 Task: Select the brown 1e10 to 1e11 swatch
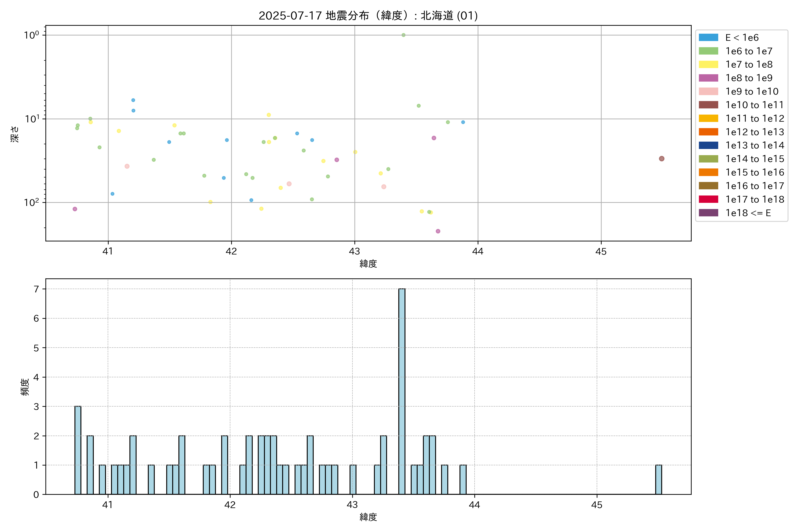pyautogui.click(x=708, y=105)
